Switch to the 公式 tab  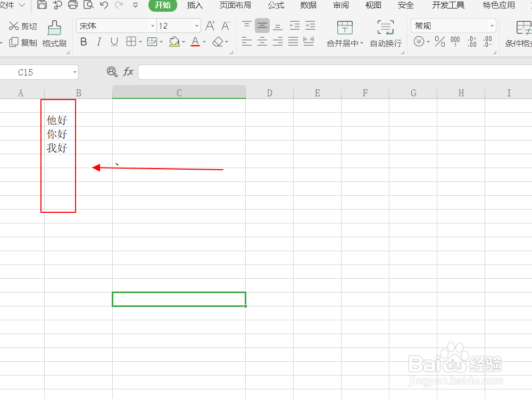pos(276,5)
